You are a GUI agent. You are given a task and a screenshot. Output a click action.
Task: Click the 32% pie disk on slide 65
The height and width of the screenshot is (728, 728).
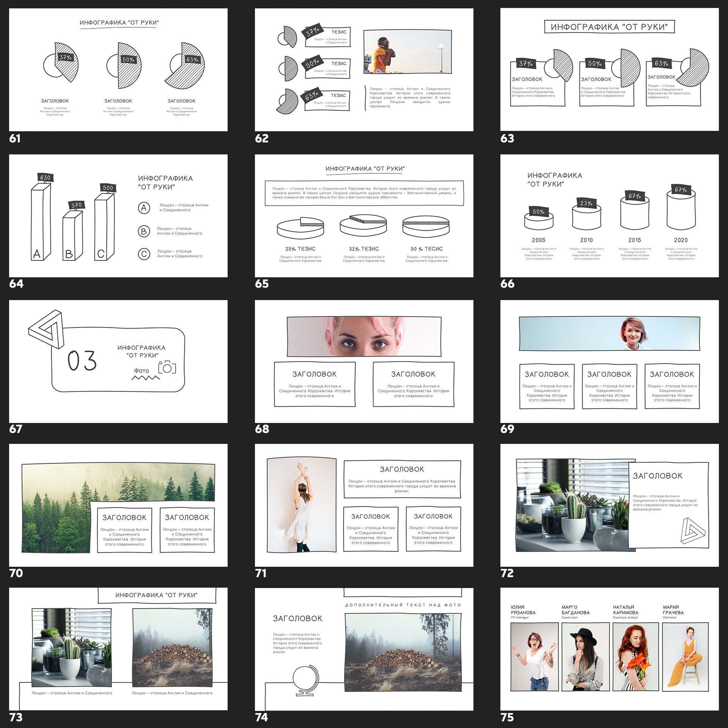(363, 226)
